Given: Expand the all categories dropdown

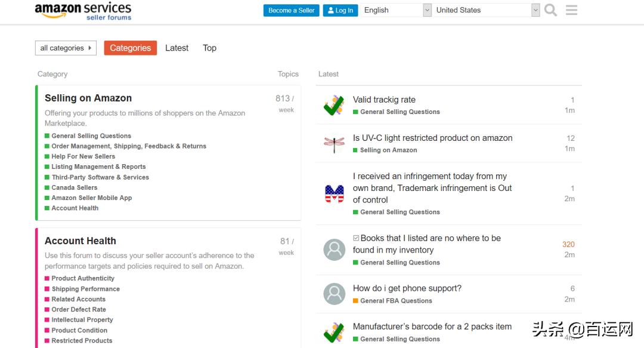Looking at the screenshot, I should [66, 48].
